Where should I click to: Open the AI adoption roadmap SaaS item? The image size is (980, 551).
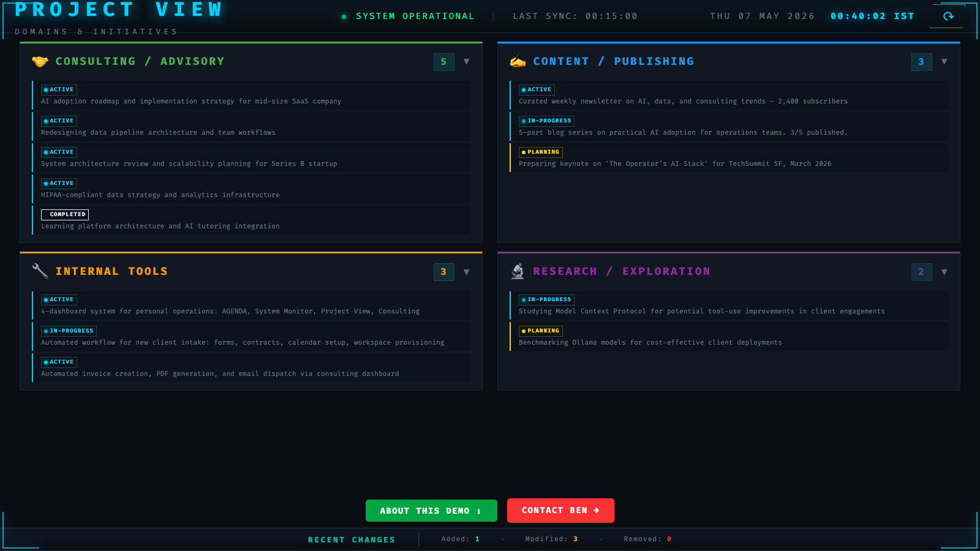tap(251, 96)
